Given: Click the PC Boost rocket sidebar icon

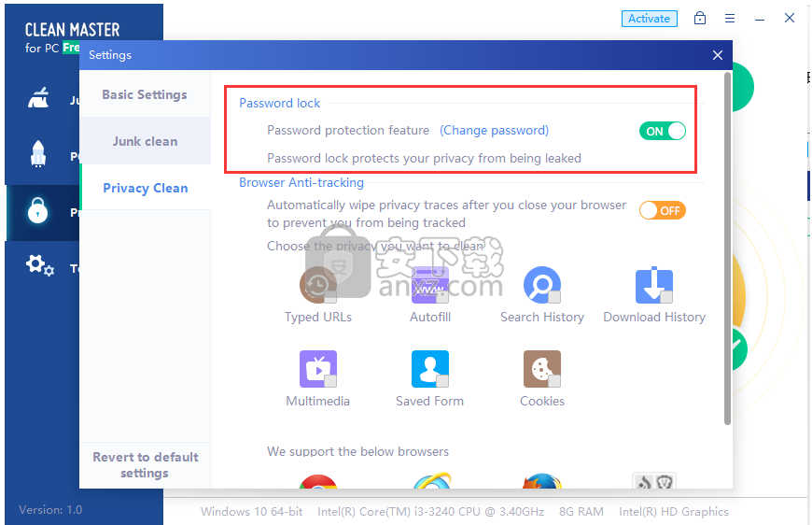Looking at the screenshot, I should [x=38, y=154].
